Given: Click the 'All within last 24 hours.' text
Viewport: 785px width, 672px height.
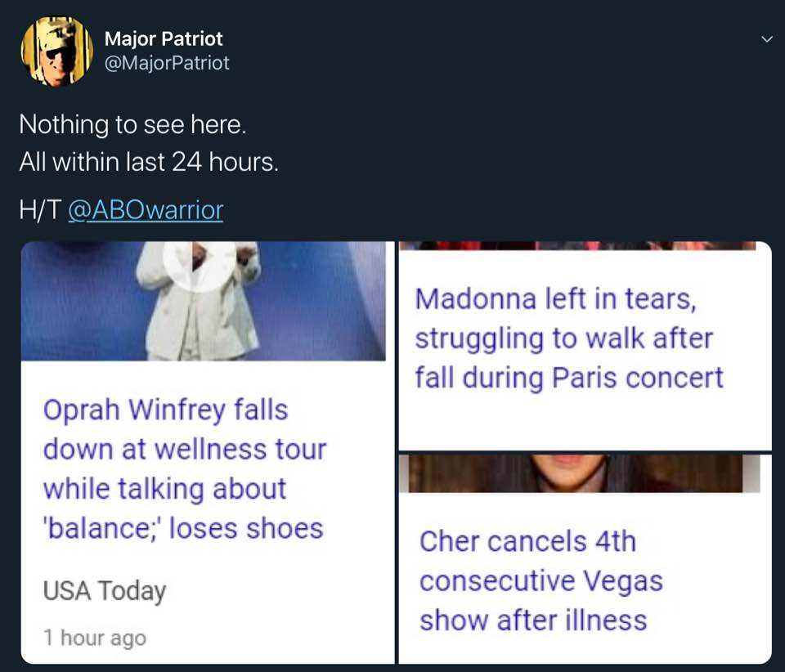Looking at the screenshot, I should (x=149, y=162).
